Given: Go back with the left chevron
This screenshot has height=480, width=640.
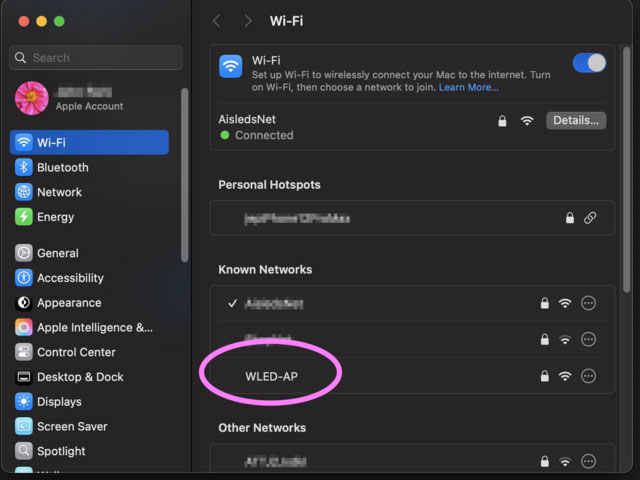Looking at the screenshot, I should point(217,21).
